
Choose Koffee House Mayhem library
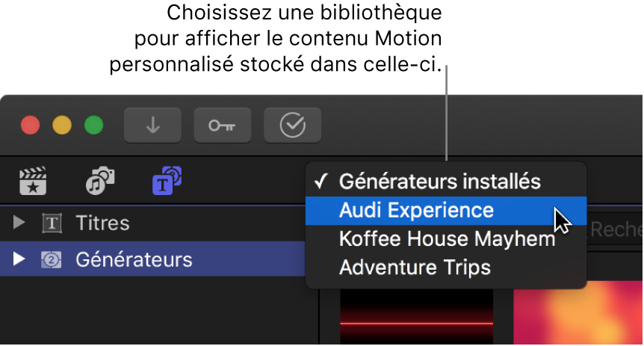tap(447, 238)
